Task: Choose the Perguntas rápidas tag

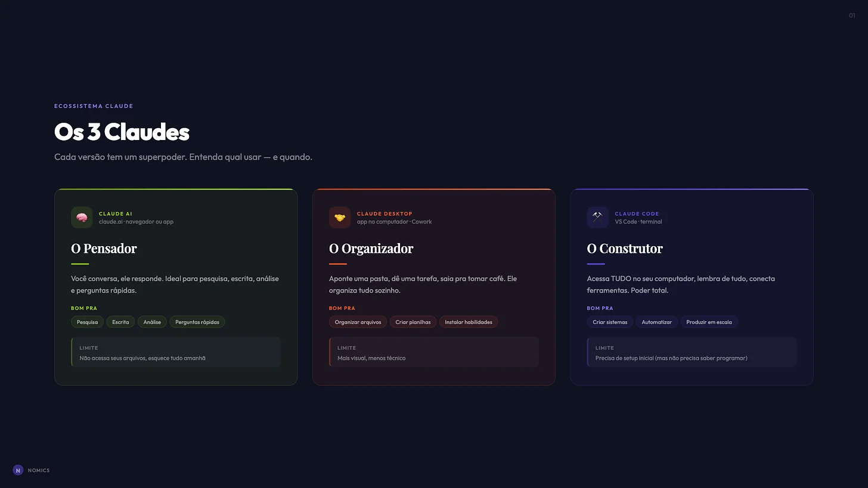Action: (x=197, y=322)
